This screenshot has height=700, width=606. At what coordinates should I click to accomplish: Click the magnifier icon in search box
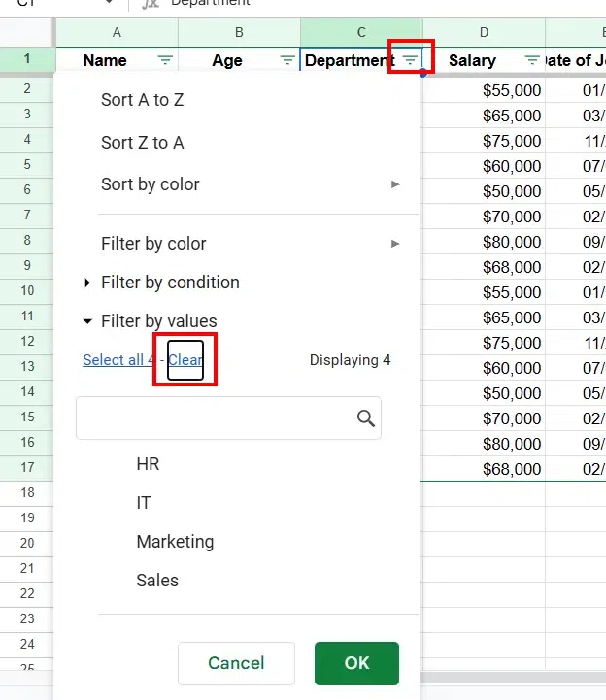pyautogui.click(x=365, y=418)
